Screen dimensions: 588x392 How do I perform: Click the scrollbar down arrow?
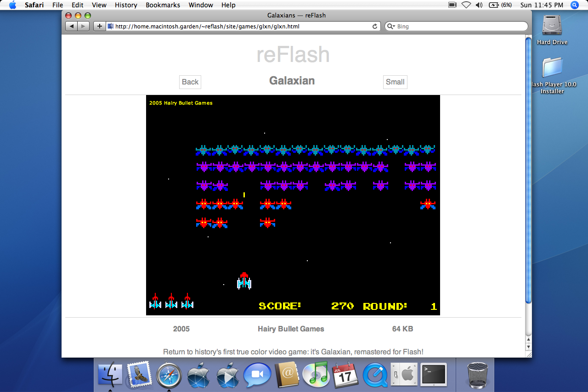[528, 347]
